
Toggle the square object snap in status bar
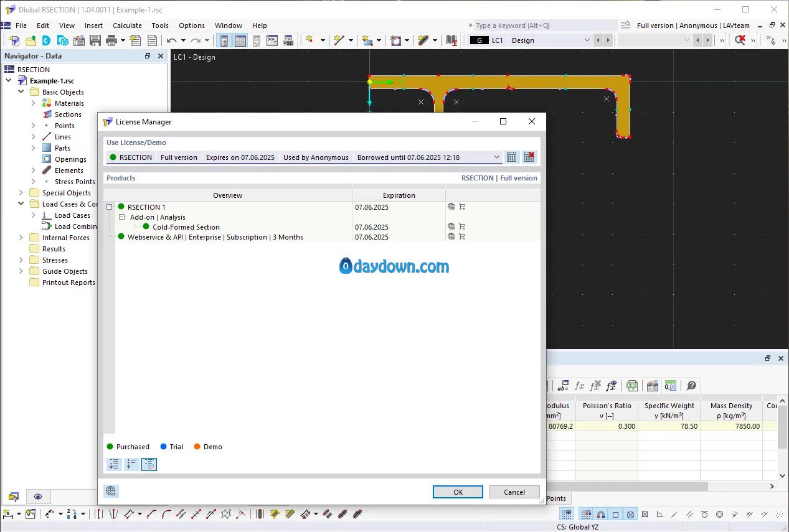click(615, 515)
